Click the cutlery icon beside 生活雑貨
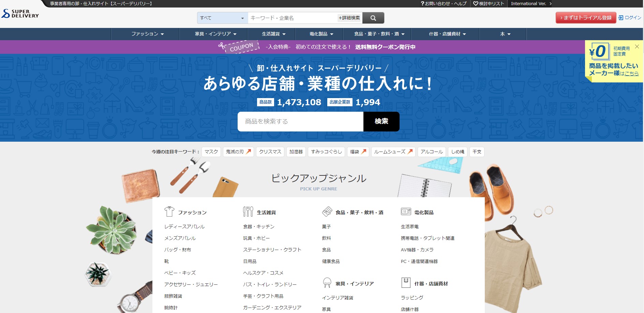The image size is (644, 313). coord(248,212)
